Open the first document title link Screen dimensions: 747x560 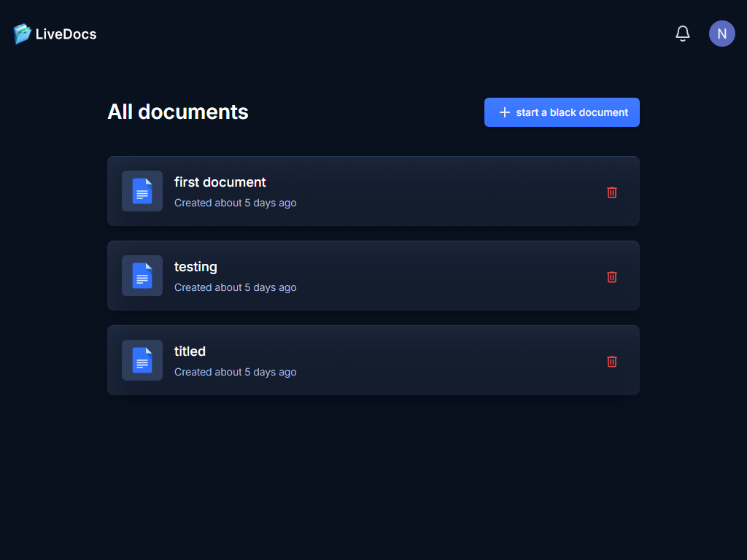pyautogui.click(x=220, y=182)
